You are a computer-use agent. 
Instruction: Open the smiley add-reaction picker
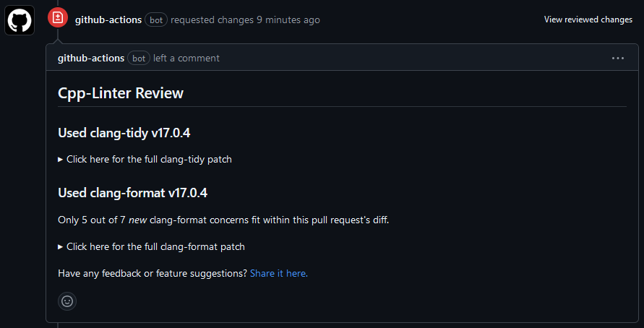click(x=67, y=301)
